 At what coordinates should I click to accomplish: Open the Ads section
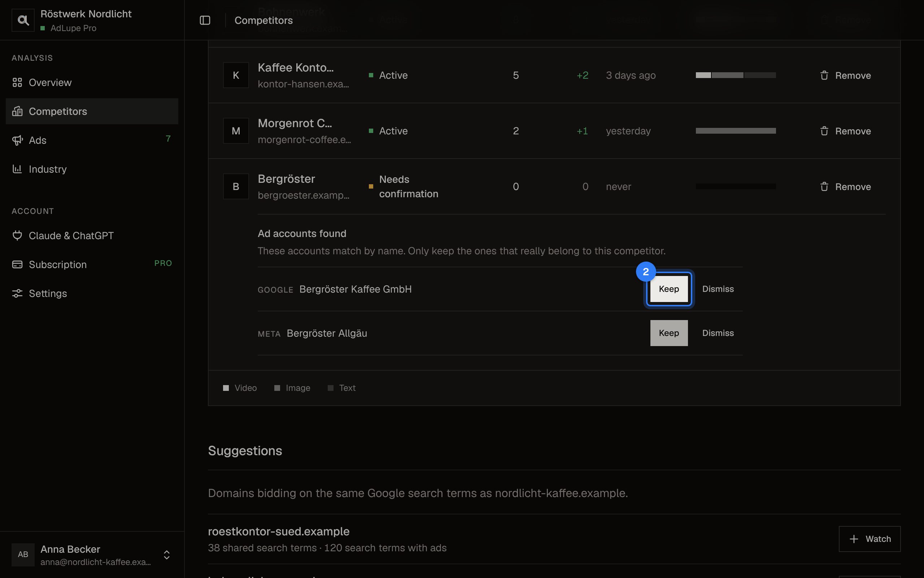92,140
